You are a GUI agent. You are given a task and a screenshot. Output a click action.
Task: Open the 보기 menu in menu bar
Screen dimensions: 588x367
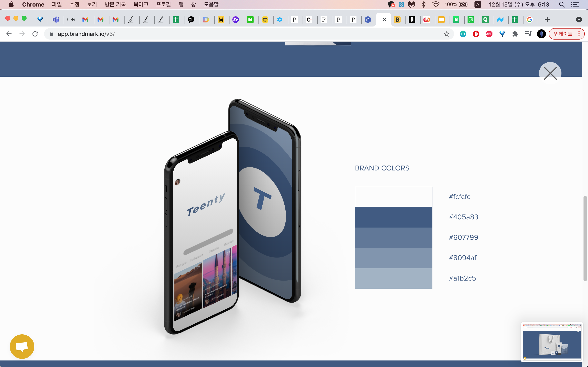tap(92, 4)
